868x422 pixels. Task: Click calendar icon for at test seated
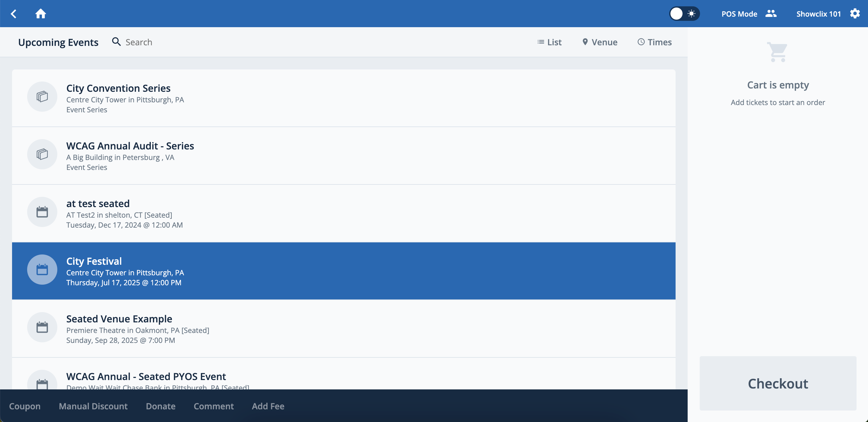pos(42,212)
